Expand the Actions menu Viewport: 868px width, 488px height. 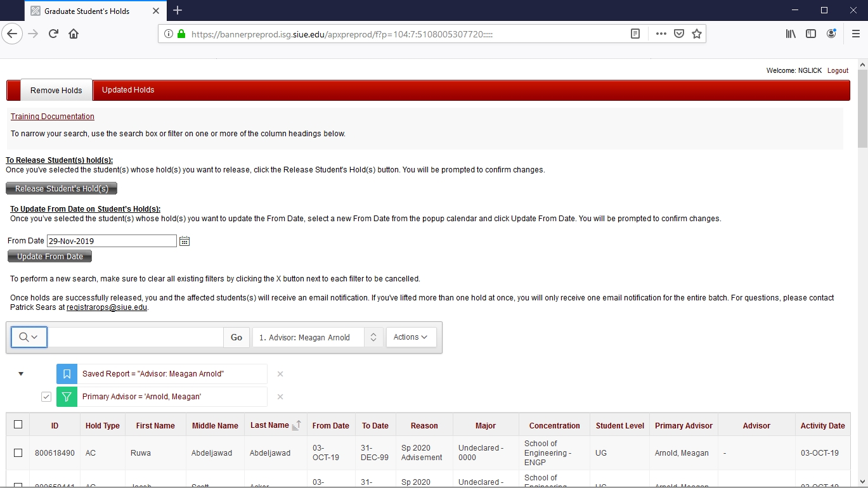coord(411,337)
